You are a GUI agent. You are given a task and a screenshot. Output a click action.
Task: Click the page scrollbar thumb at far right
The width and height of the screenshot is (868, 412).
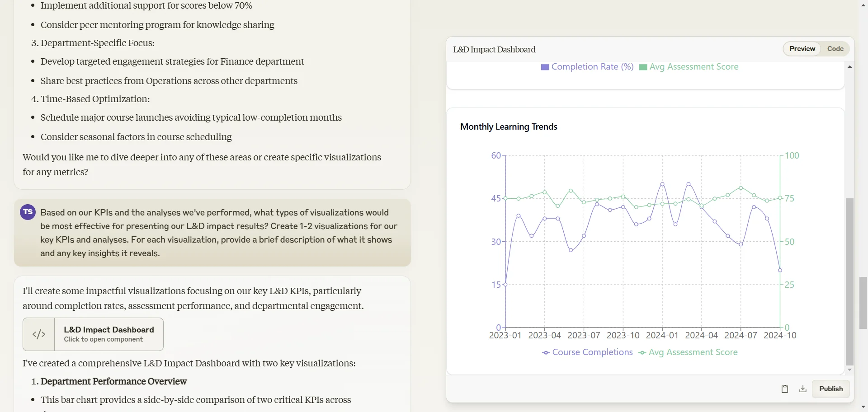pos(863,303)
